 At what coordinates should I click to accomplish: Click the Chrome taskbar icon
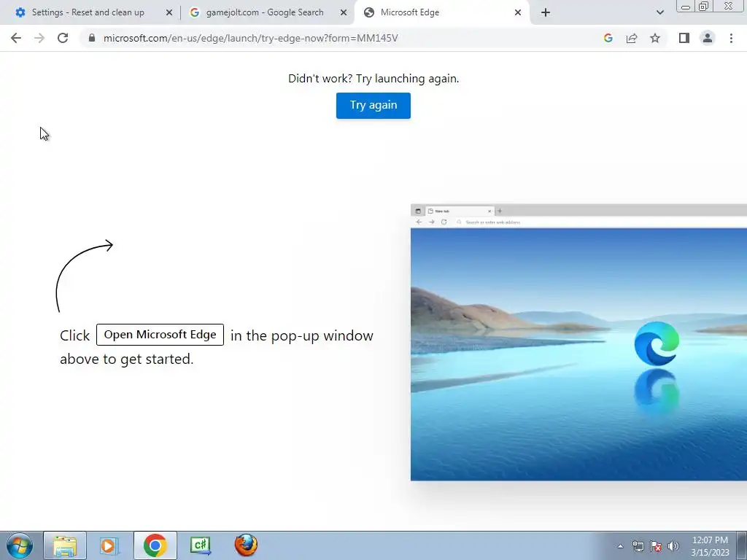click(x=155, y=545)
